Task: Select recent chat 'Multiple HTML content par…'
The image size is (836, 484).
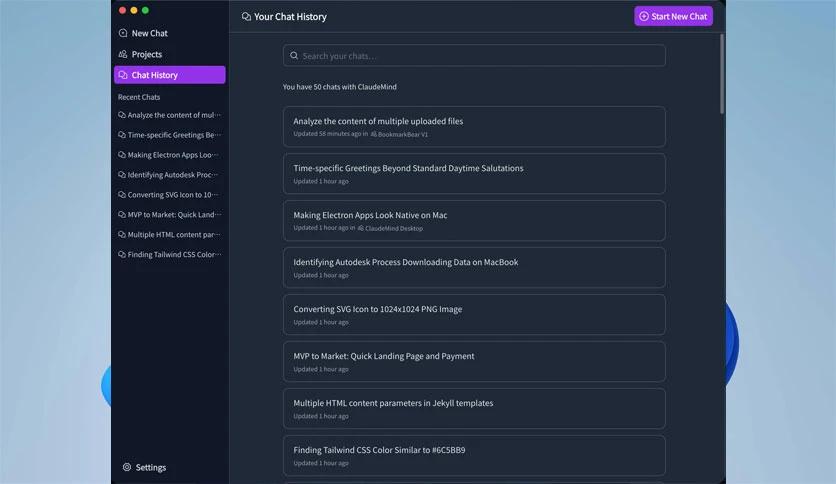Action: tap(170, 234)
